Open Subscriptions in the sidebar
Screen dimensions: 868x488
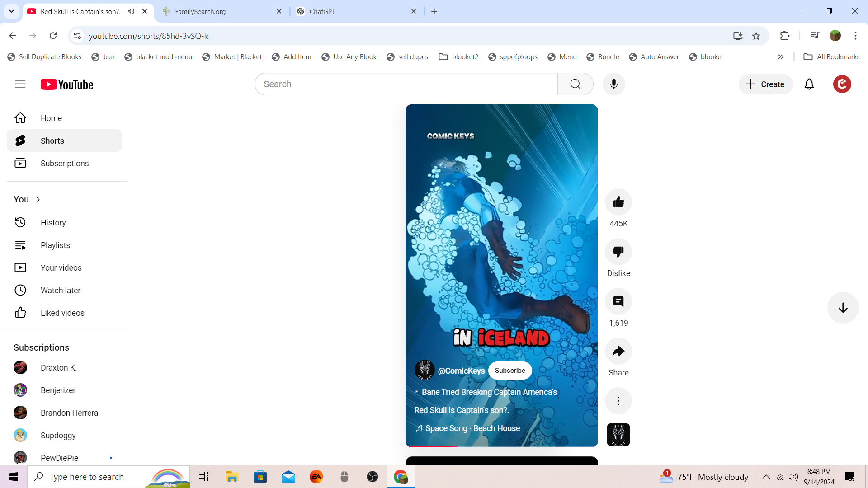(x=64, y=163)
